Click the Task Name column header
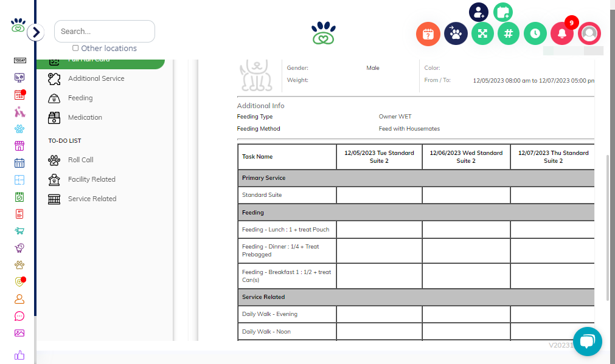 pyautogui.click(x=287, y=157)
